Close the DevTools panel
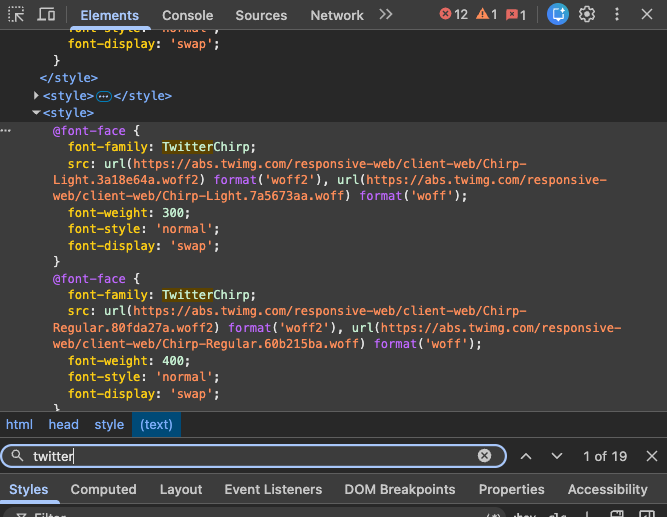 point(647,15)
